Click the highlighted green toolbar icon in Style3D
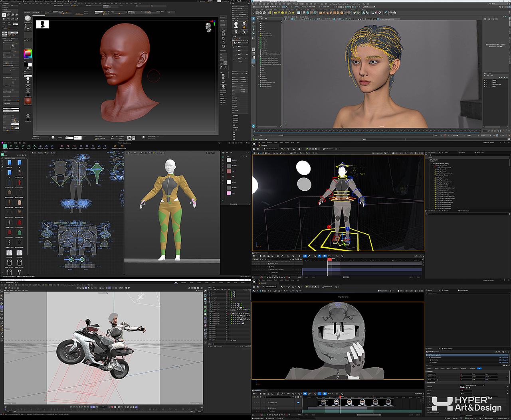Screen dimensions: 511x420 [5, 146]
